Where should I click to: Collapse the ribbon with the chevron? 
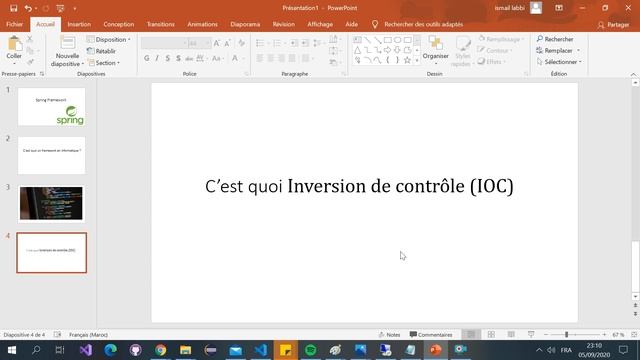pos(633,74)
